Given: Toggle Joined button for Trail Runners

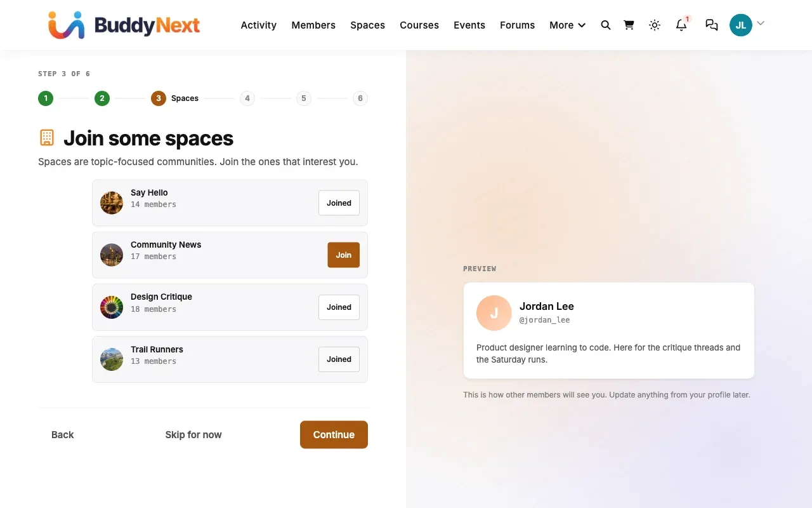Looking at the screenshot, I should 339,359.
